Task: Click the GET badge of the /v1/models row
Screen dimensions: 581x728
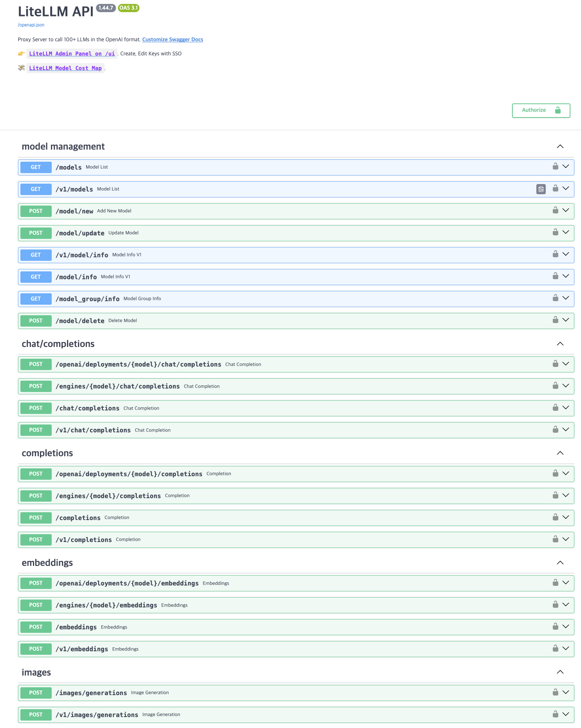Action: [36, 189]
